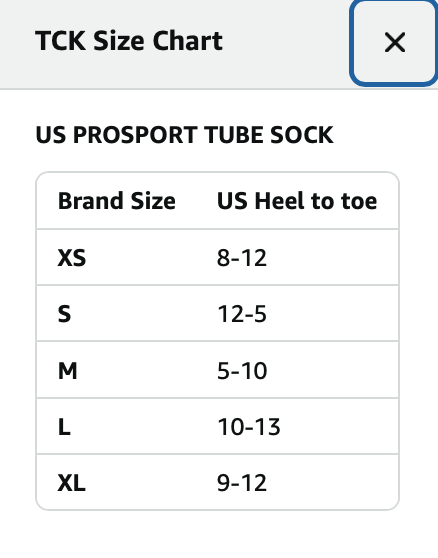Click the 10-13 heel to toe value

pos(249,427)
